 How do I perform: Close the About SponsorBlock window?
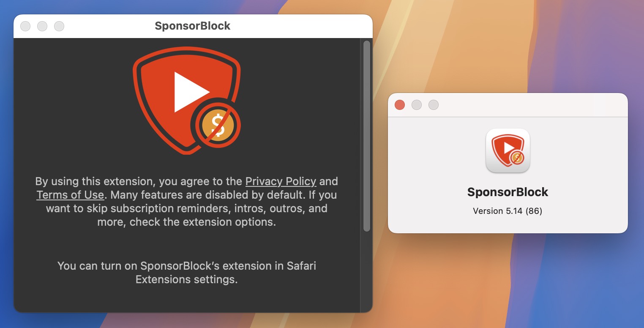pyautogui.click(x=399, y=105)
